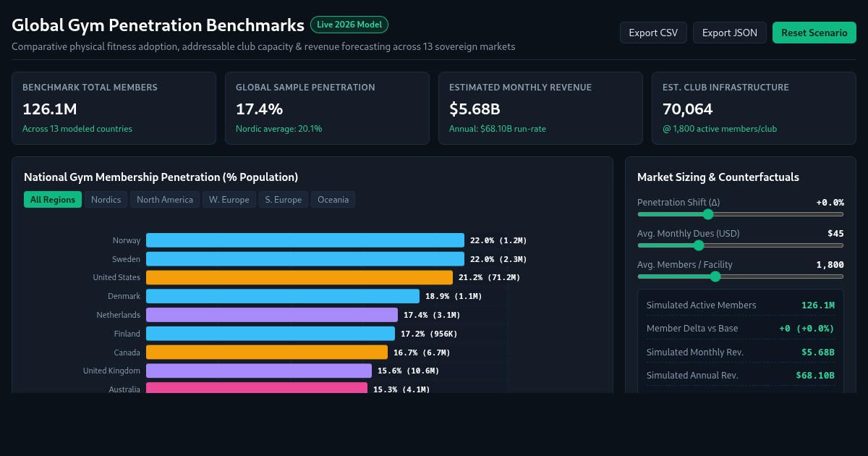Click the '17.4% (3.1M)' Netherlands value
The image size is (868, 456).
click(432, 315)
